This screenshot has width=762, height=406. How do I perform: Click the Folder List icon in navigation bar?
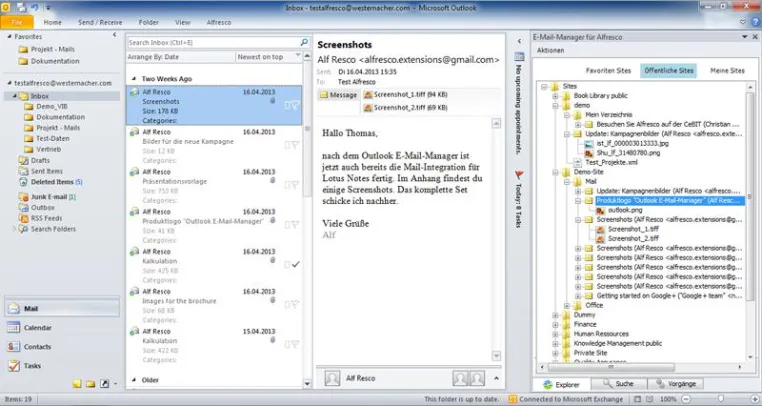pyautogui.click(x=91, y=384)
